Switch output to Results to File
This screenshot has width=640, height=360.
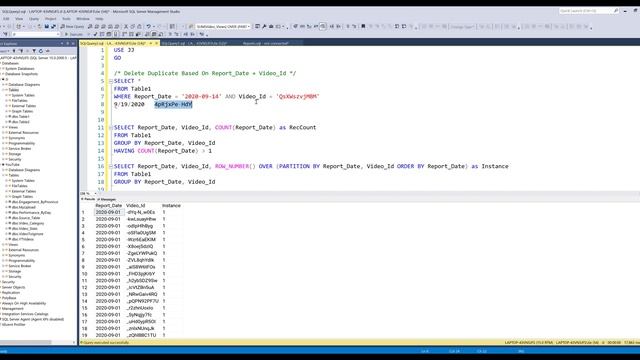click(x=161, y=34)
